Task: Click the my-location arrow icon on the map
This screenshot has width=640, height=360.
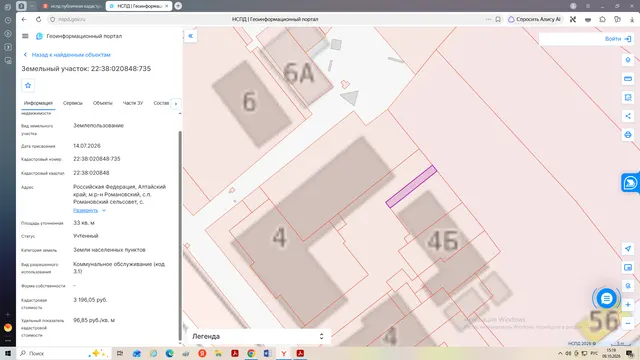Action: coord(628,249)
